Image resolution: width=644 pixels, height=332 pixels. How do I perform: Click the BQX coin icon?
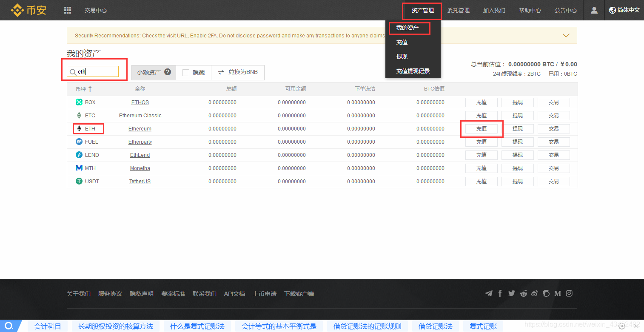click(x=79, y=102)
